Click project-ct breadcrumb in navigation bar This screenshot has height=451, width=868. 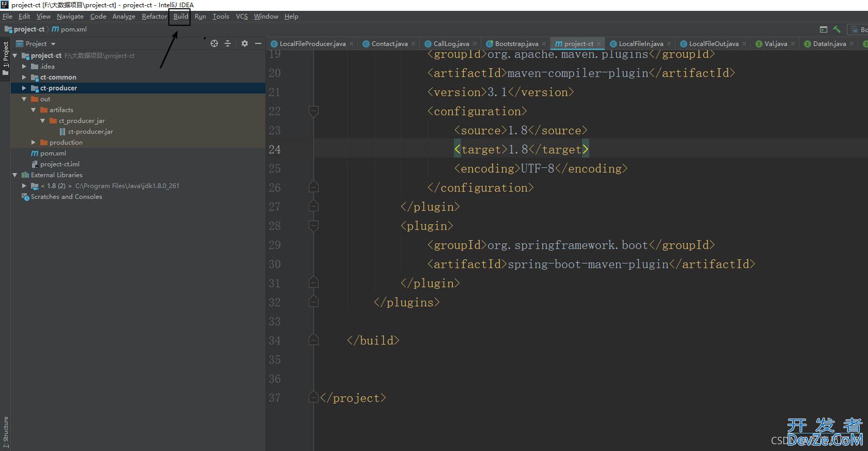click(x=24, y=29)
